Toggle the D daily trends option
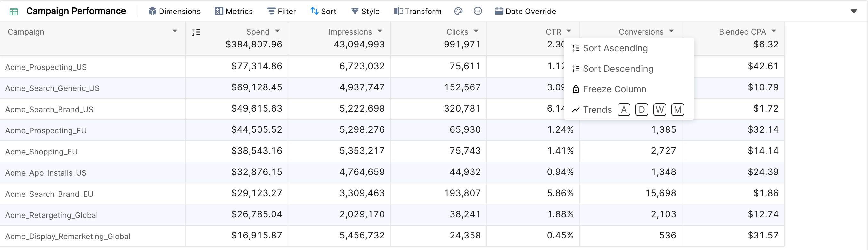This screenshot has height=250, width=868. [642, 110]
